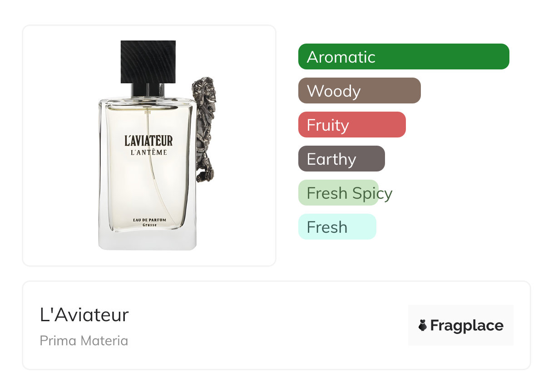553x392 pixels.
Task: Click the silver aviator figurine on bottle
Action: (204, 129)
